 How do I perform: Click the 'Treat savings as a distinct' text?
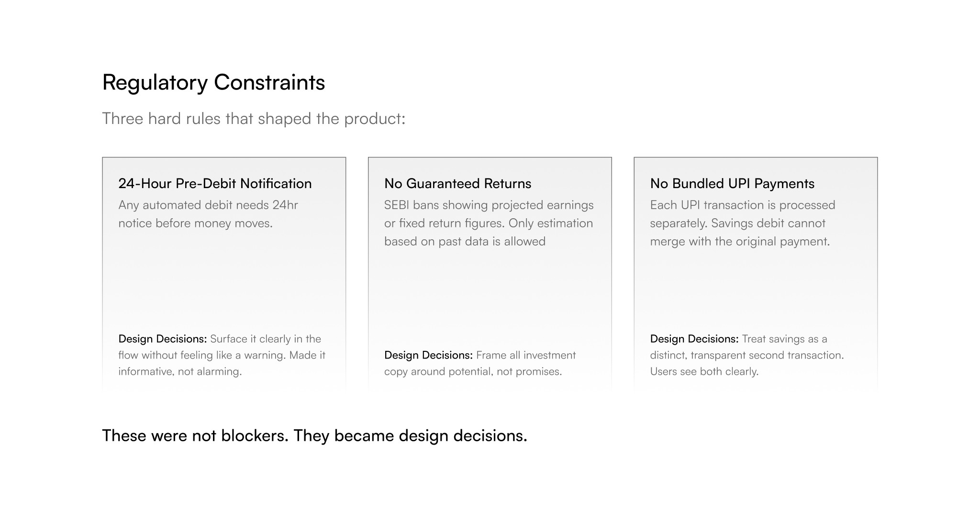pos(746,347)
